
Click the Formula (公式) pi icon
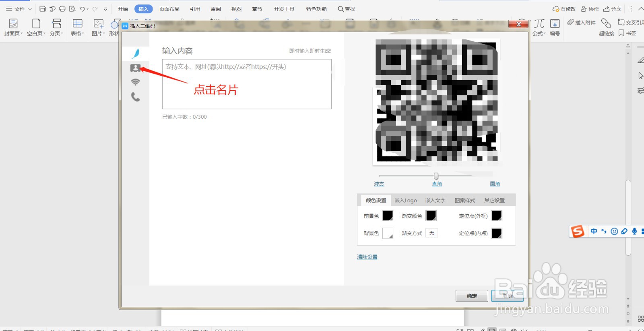point(539,23)
